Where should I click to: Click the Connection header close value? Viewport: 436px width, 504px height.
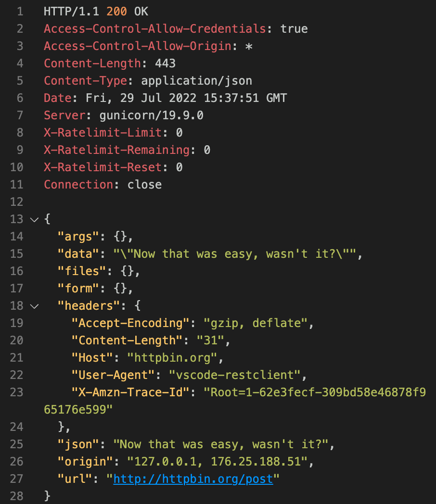[x=144, y=184]
